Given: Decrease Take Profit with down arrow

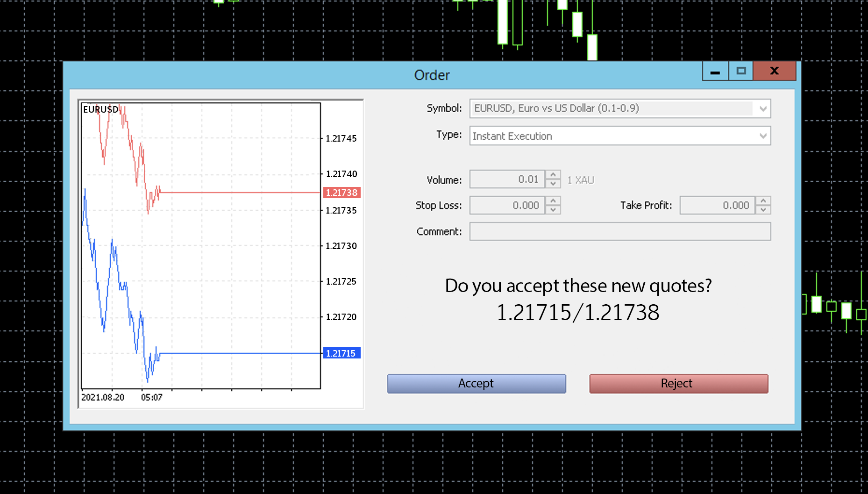Looking at the screenshot, I should pyautogui.click(x=763, y=210).
